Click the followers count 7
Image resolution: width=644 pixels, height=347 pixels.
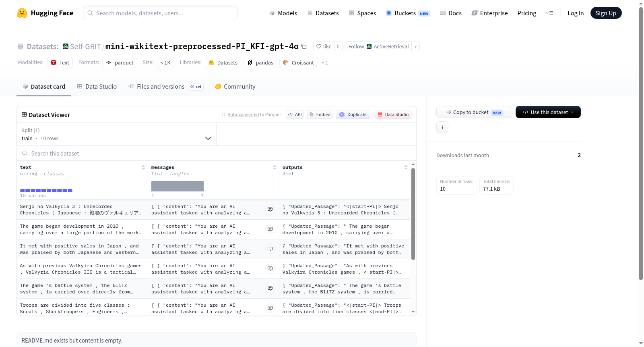[415, 46]
